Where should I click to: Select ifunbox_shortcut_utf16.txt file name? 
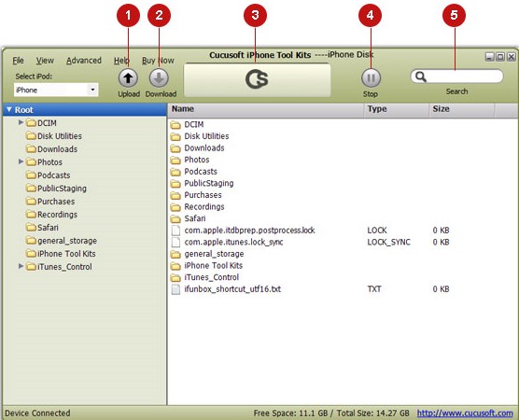(232, 289)
